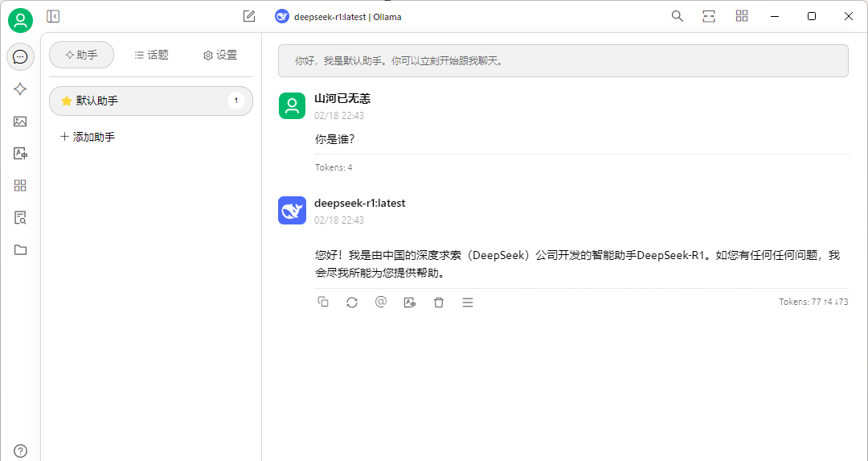868x461 pixels.
Task: Open the files folder sidebar icon
Action: (20, 250)
